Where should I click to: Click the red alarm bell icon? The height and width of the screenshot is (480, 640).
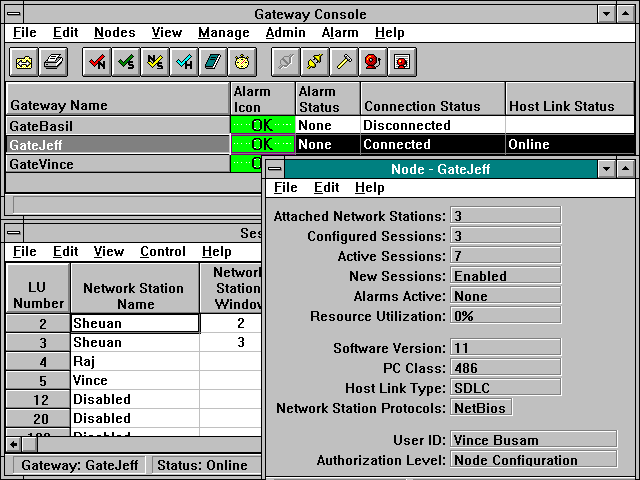pyautogui.click(x=373, y=62)
